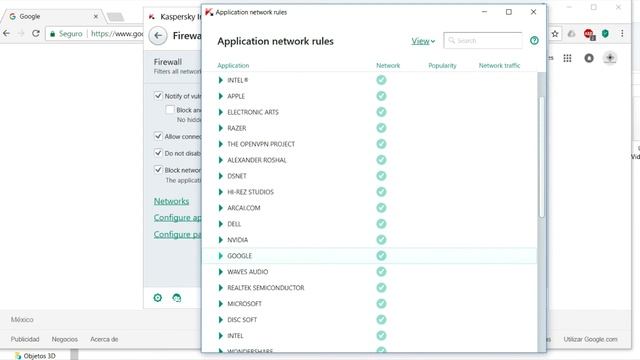Open the Negocios link on Google page
The width and height of the screenshot is (640, 360).
64,339
